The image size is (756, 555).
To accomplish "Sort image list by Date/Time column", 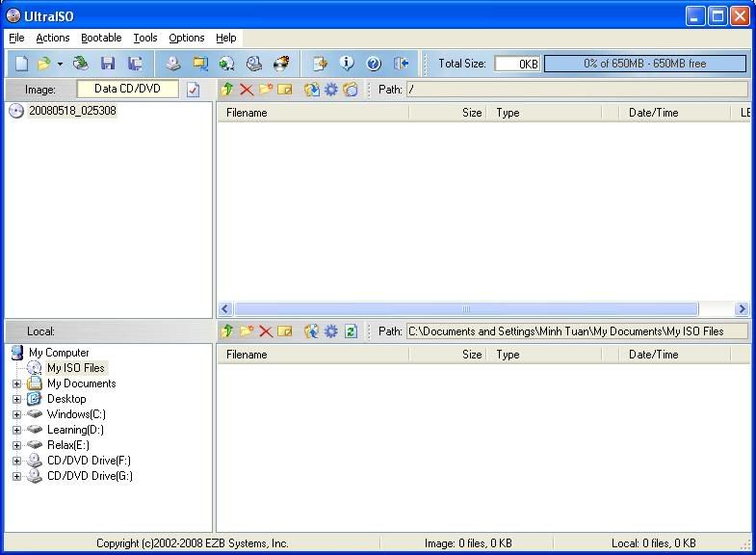I will pyautogui.click(x=674, y=113).
